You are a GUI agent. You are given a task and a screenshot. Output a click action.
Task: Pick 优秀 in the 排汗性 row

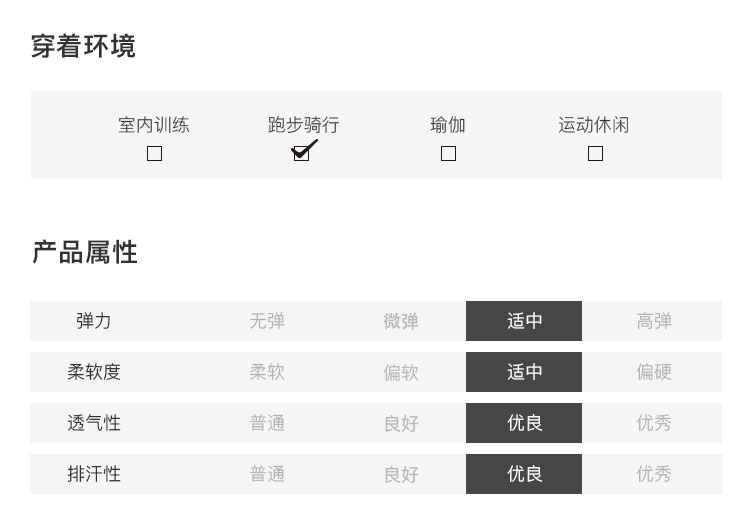(x=654, y=474)
